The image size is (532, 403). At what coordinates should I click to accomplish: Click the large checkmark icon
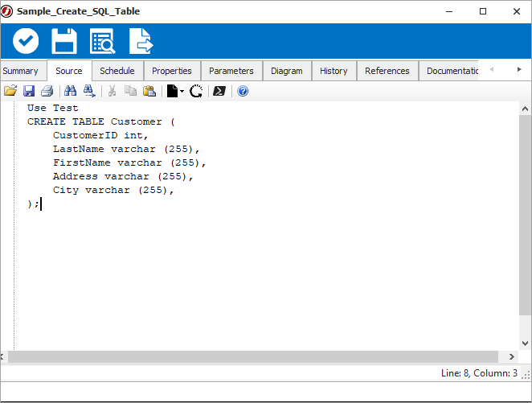pos(26,41)
